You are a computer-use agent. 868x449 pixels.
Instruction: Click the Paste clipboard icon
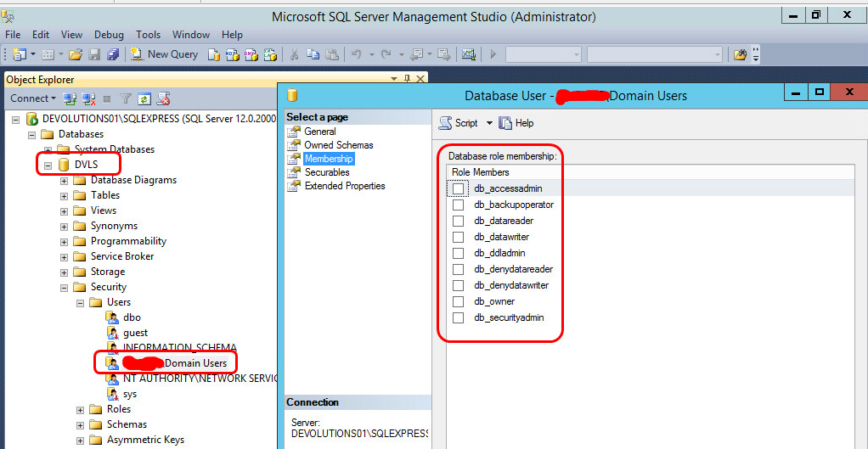click(331, 54)
